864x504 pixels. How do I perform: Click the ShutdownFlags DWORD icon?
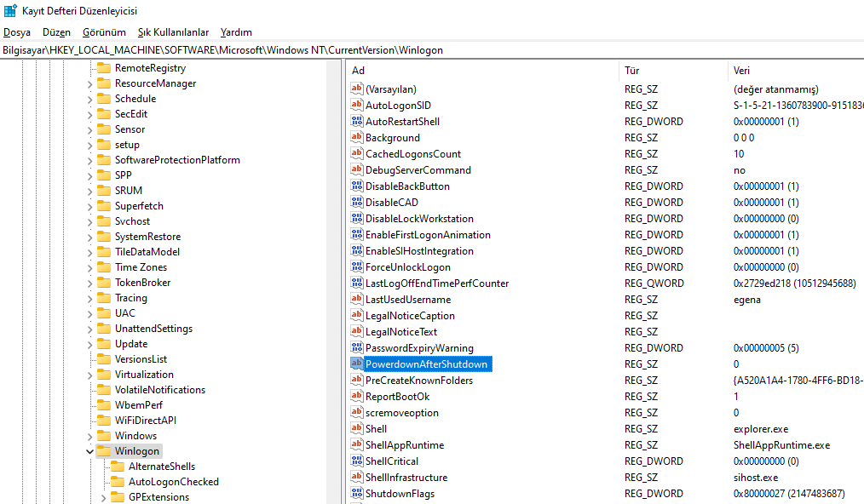[356, 493]
